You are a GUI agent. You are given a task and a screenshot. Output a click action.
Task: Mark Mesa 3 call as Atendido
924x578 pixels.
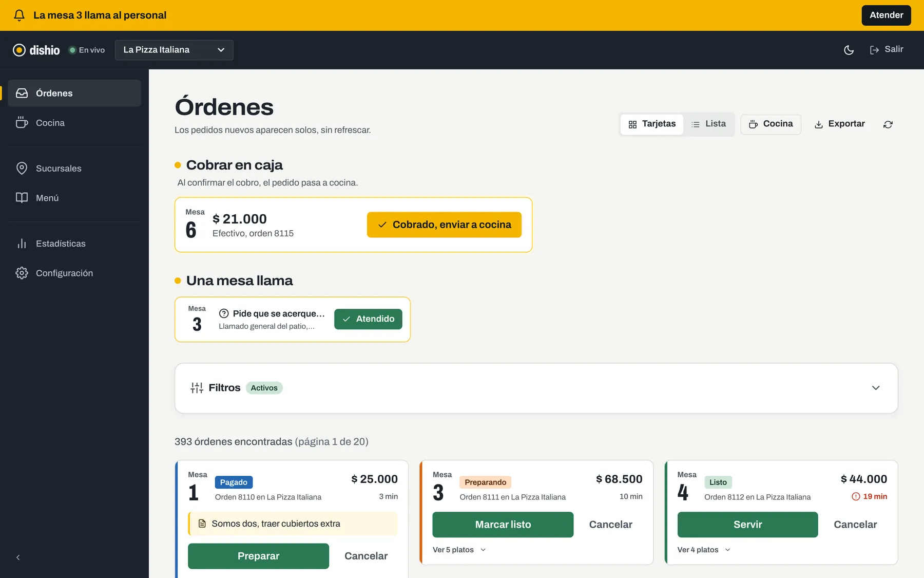tap(368, 319)
